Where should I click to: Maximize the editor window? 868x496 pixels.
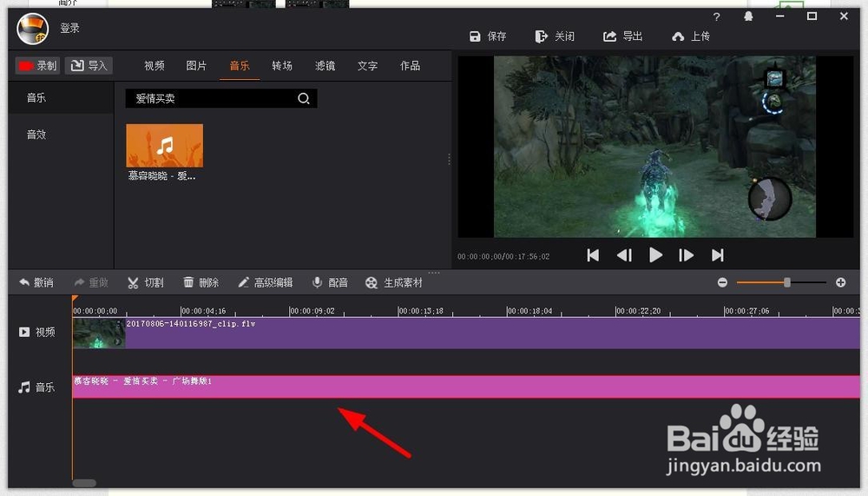click(812, 17)
